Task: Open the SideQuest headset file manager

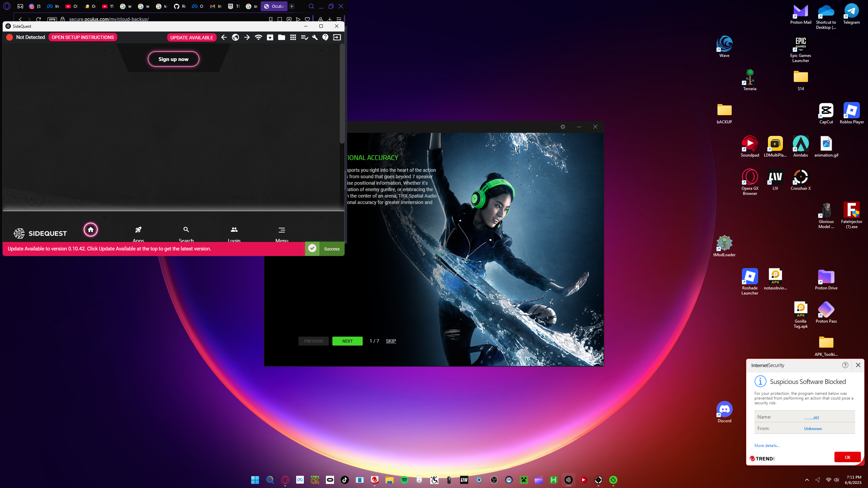Action: tap(281, 37)
